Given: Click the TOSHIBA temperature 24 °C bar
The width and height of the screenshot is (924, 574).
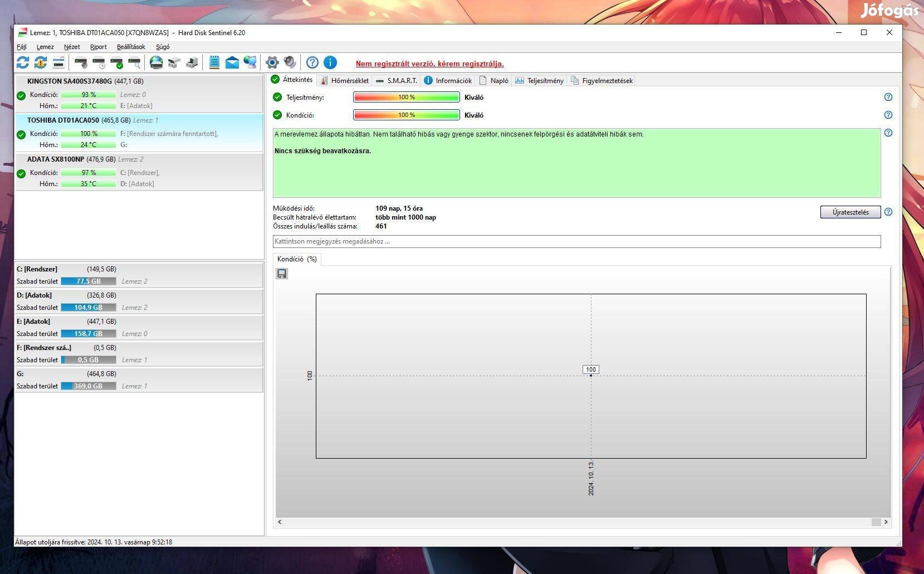Looking at the screenshot, I should 89,145.
